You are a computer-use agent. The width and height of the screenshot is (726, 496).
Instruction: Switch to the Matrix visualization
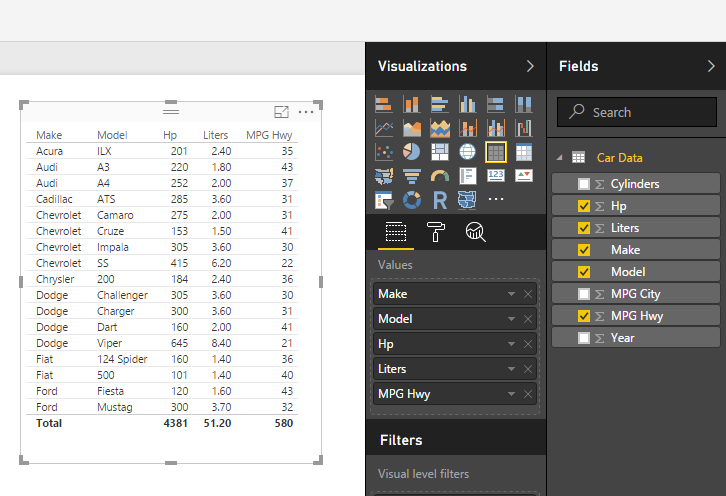coord(524,152)
